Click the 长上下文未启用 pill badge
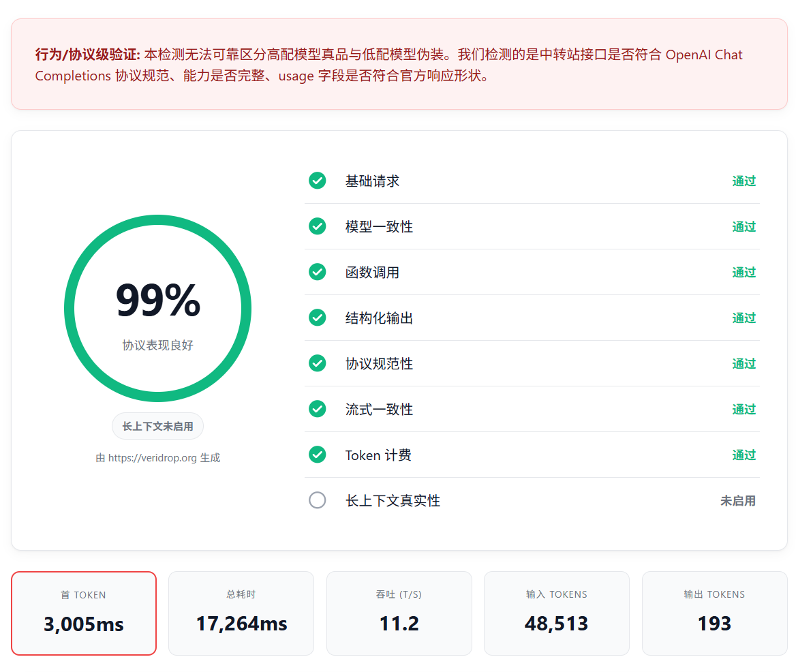The height and width of the screenshot is (672, 798). (158, 426)
